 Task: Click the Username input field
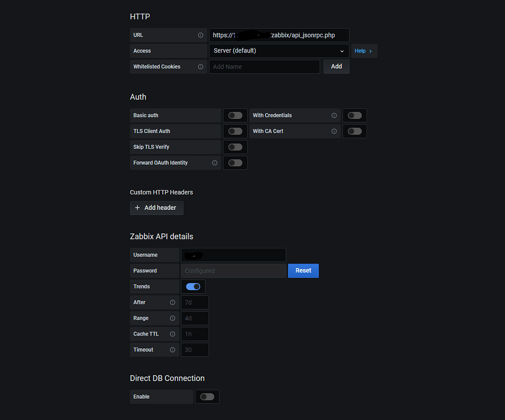pos(233,255)
